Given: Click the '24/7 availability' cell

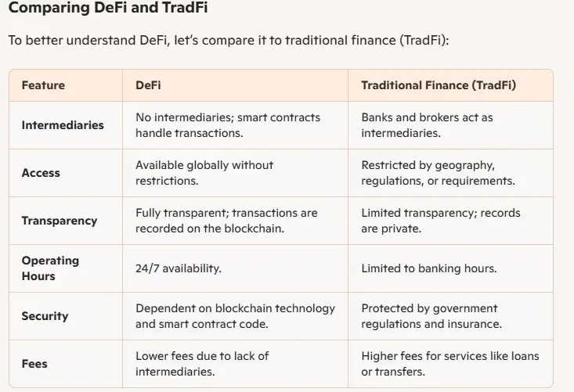Looking at the screenshot, I should coord(179,268).
